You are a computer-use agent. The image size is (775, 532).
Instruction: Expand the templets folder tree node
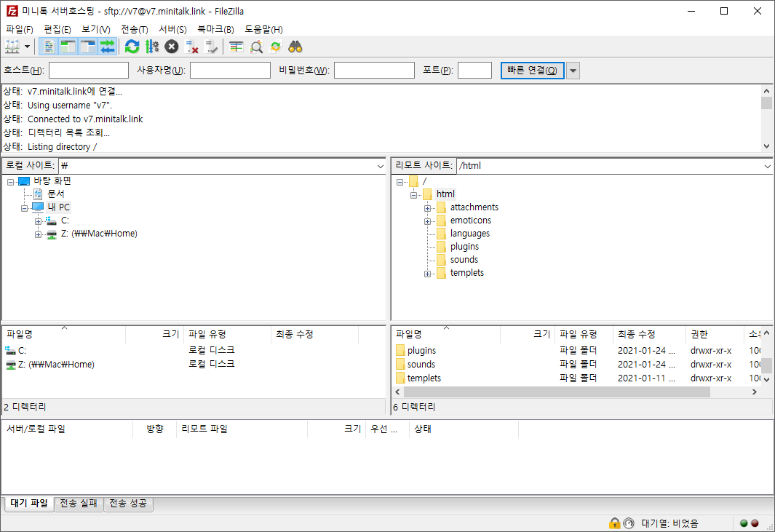pos(428,274)
